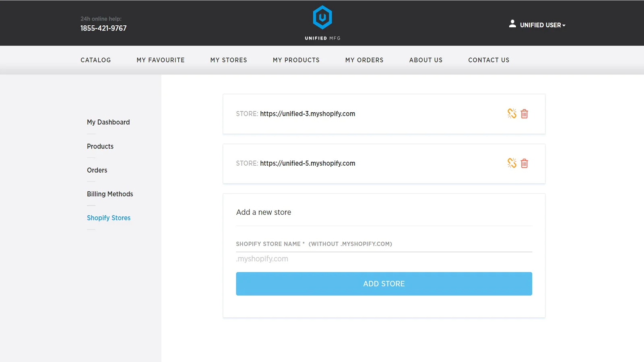The height and width of the screenshot is (362, 644).
Task: Open Contact Us page
Action: (x=489, y=60)
